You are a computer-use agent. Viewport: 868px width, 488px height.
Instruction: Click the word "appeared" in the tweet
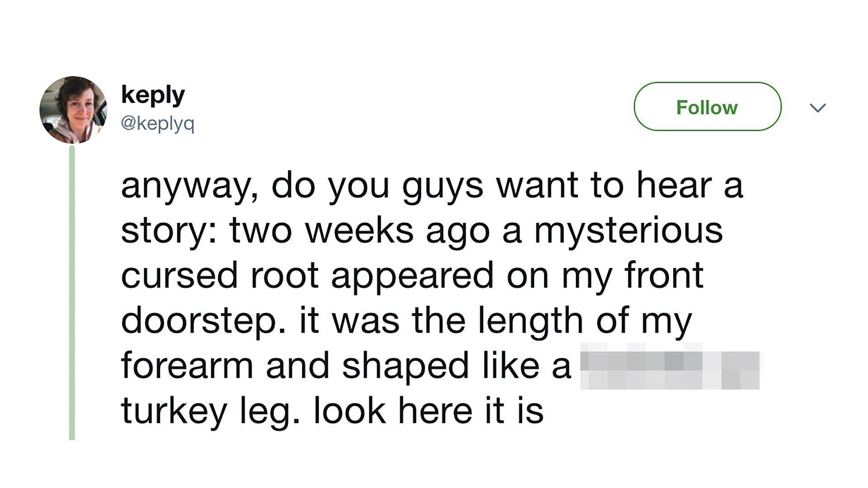point(412,276)
